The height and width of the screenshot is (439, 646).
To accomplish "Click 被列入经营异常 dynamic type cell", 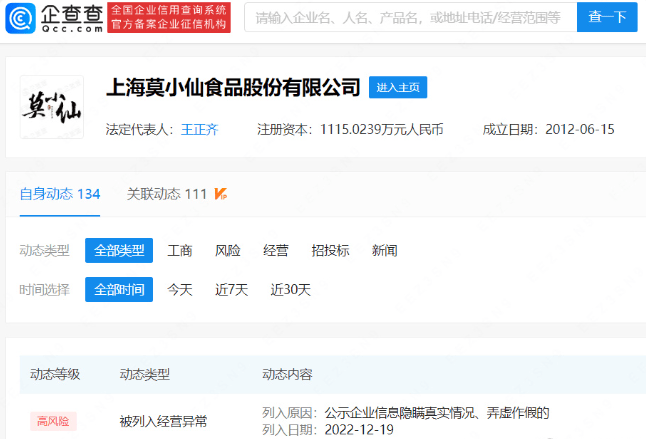I will (163, 421).
